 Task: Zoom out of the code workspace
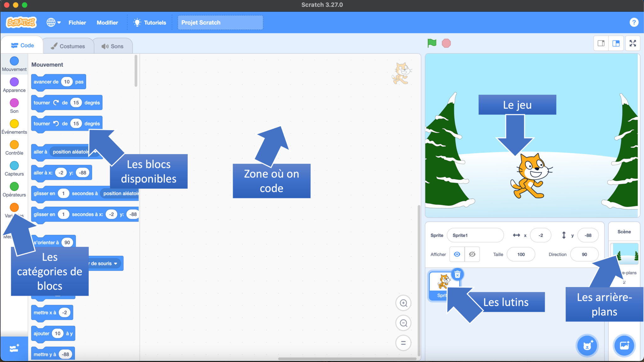pyautogui.click(x=403, y=323)
